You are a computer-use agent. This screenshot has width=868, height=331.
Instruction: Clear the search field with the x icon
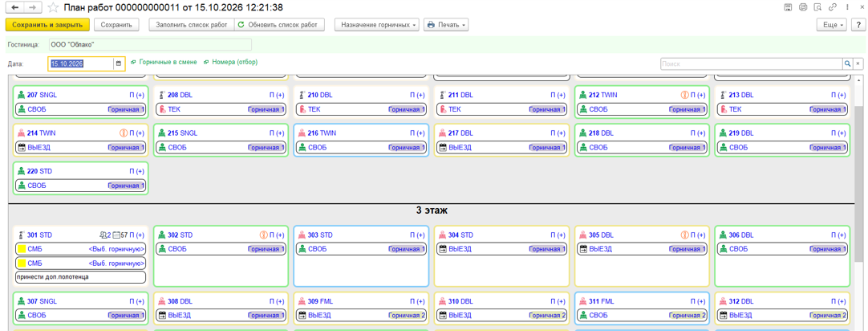pos(858,63)
